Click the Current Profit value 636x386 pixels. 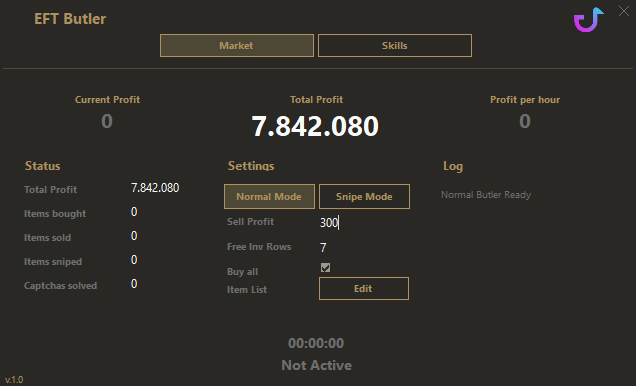107,121
